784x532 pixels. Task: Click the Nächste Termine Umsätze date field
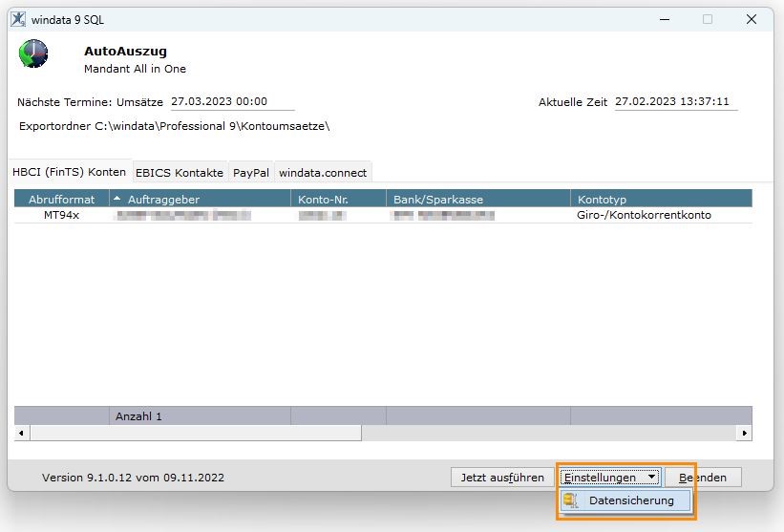[x=232, y=101]
